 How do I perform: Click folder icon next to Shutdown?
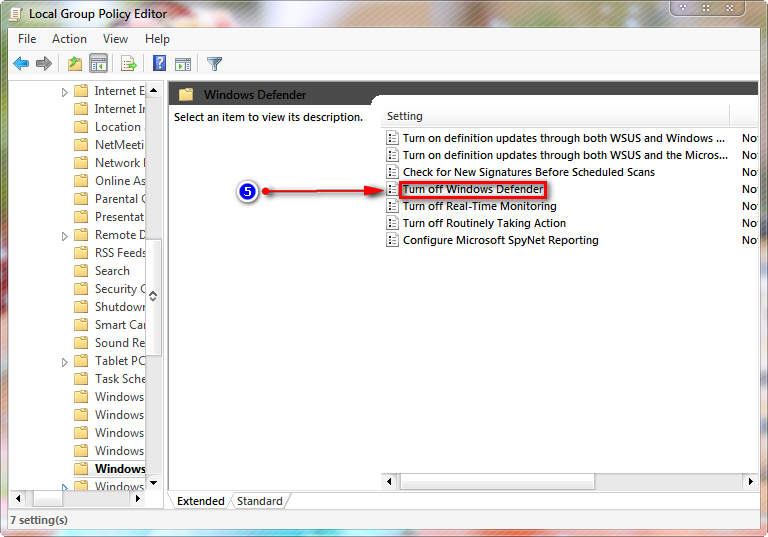pos(81,307)
